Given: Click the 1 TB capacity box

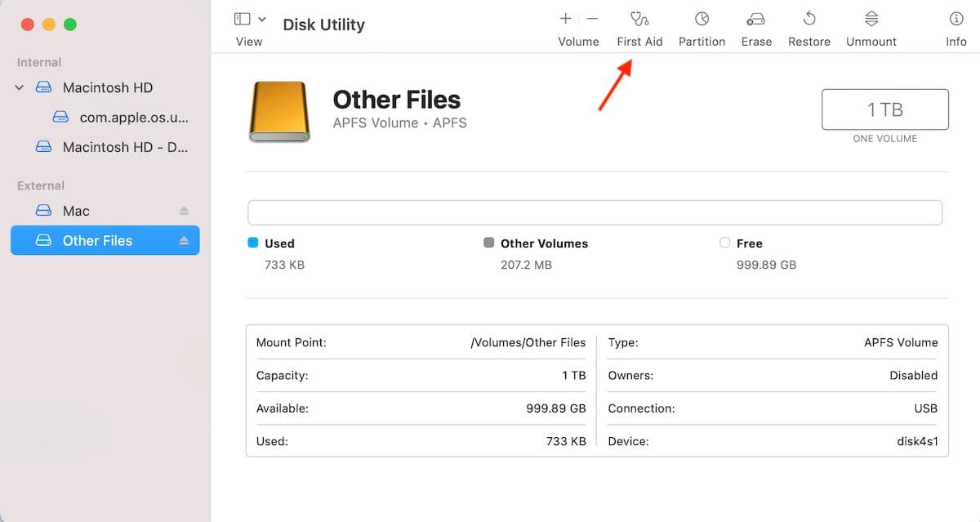Looking at the screenshot, I should tap(884, 109).
